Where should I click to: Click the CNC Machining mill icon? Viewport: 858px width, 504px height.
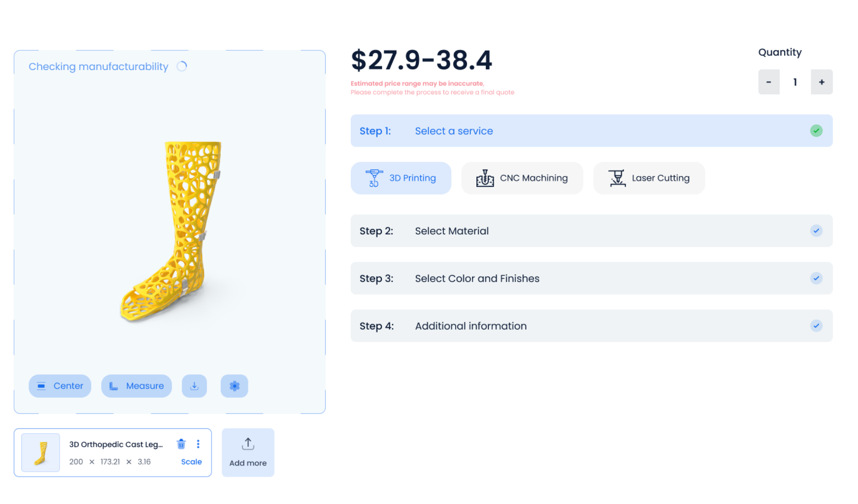[485, 178]
